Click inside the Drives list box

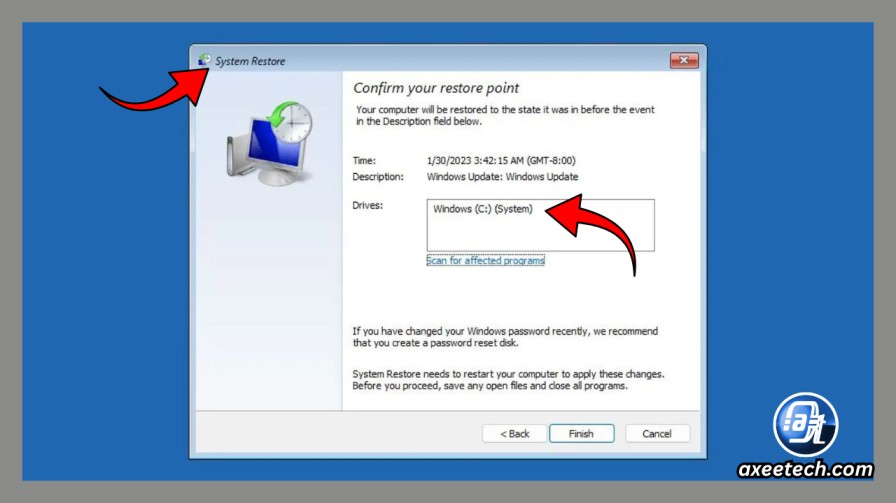click(541, 225)
